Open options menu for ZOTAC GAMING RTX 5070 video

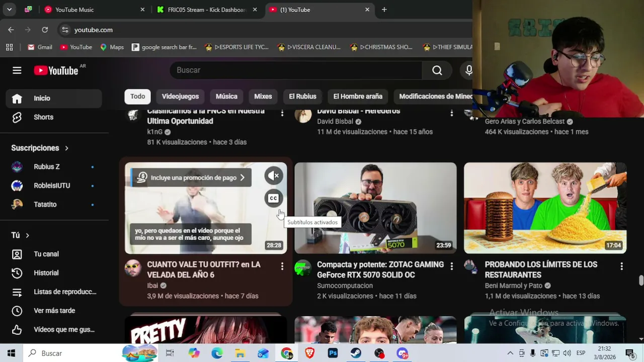pyautogui.click(x=451, y=266)
